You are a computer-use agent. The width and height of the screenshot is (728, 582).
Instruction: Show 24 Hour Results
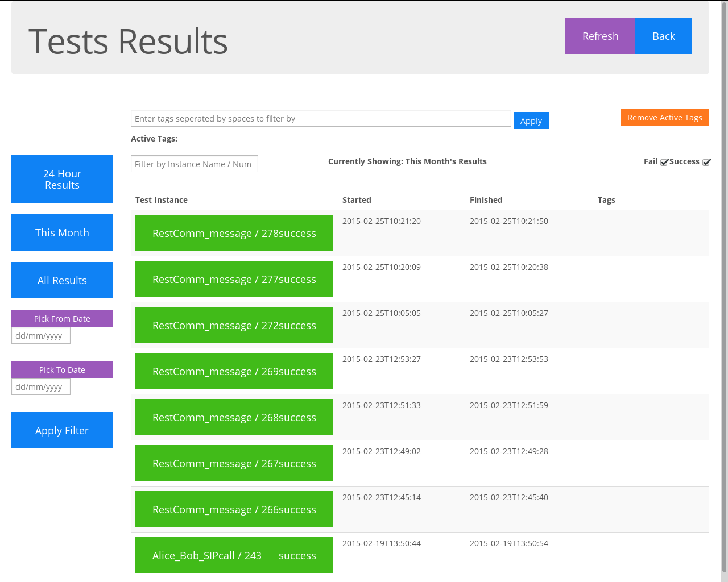point(62,179)
